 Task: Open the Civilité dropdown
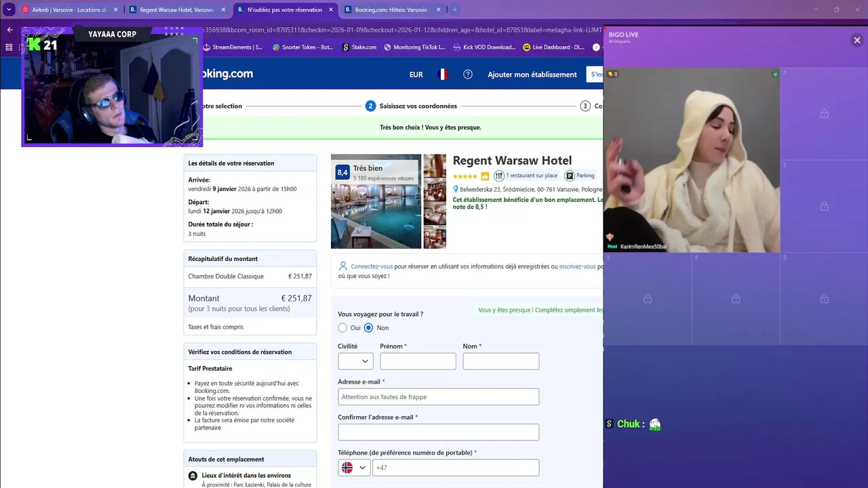click(355, 361)
